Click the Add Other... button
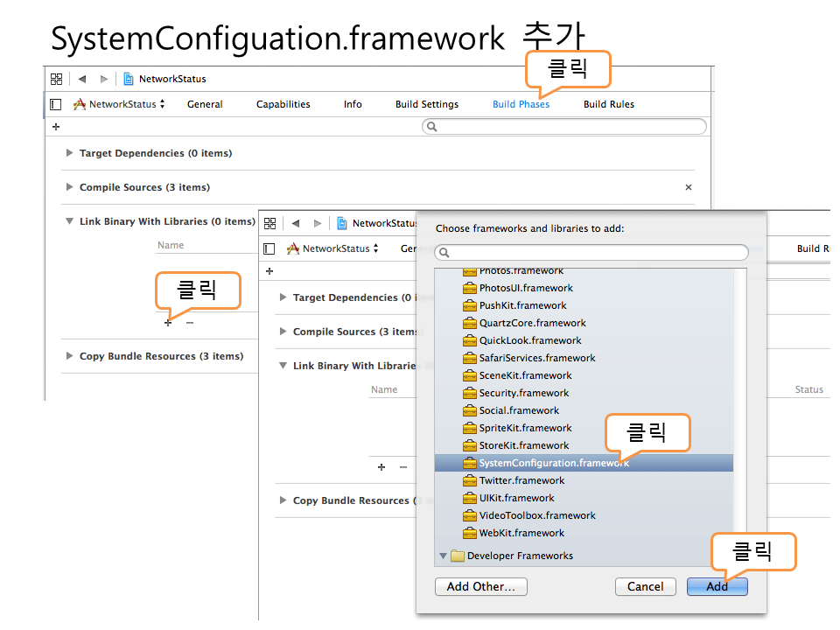Image resolution: width=840 pixels, height=630 pixels. [x=480, y=586]
